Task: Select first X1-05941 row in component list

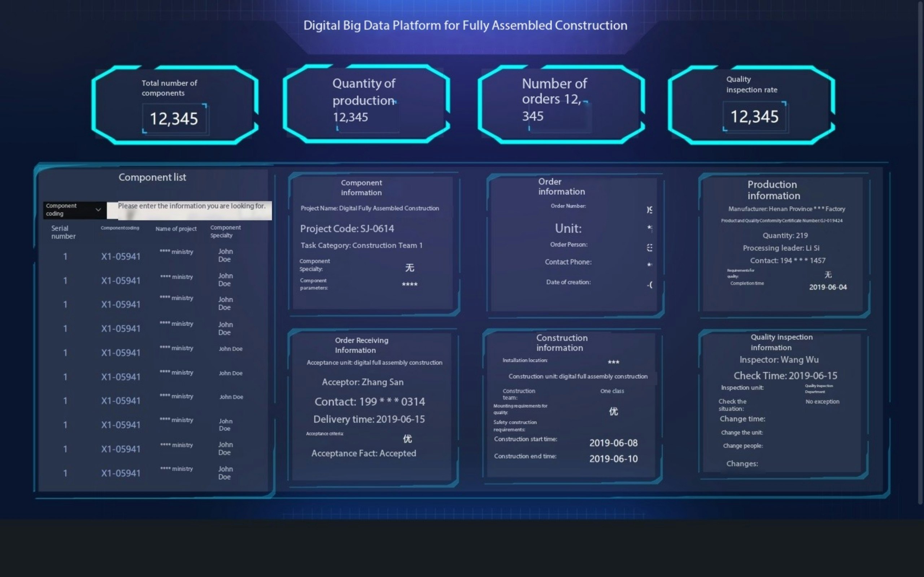Action: pos(121,256)
